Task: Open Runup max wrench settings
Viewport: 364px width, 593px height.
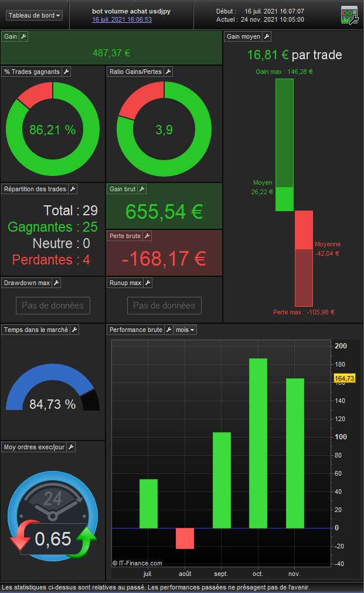Action: click(x=148, y=283)
